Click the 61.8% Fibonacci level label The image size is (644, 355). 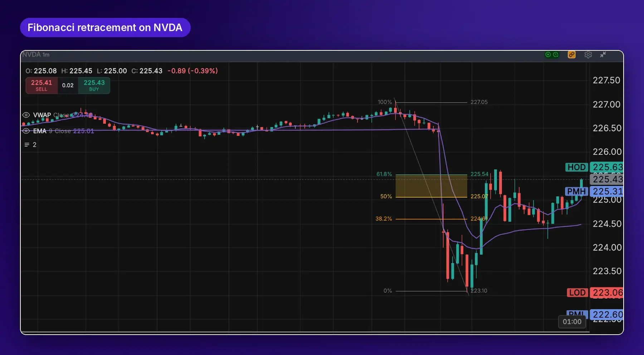pyautogui.click(x=384, y=174)
